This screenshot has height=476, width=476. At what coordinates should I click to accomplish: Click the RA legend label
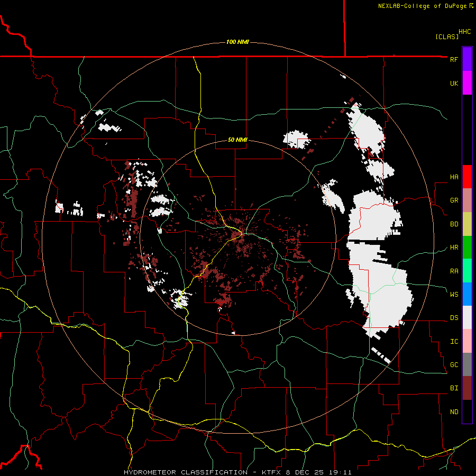[x=454, y=271]
